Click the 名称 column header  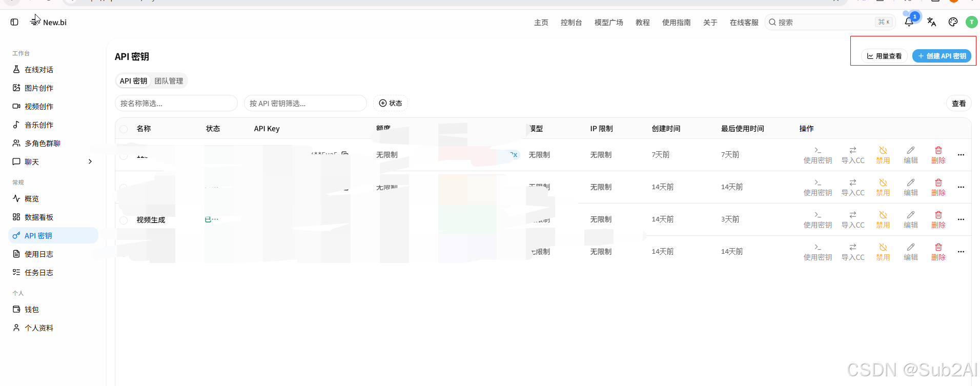click(x=144, y=129)
